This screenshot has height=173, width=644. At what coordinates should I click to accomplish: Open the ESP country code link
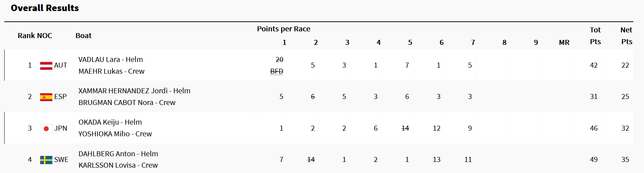(x=60, y=97)
